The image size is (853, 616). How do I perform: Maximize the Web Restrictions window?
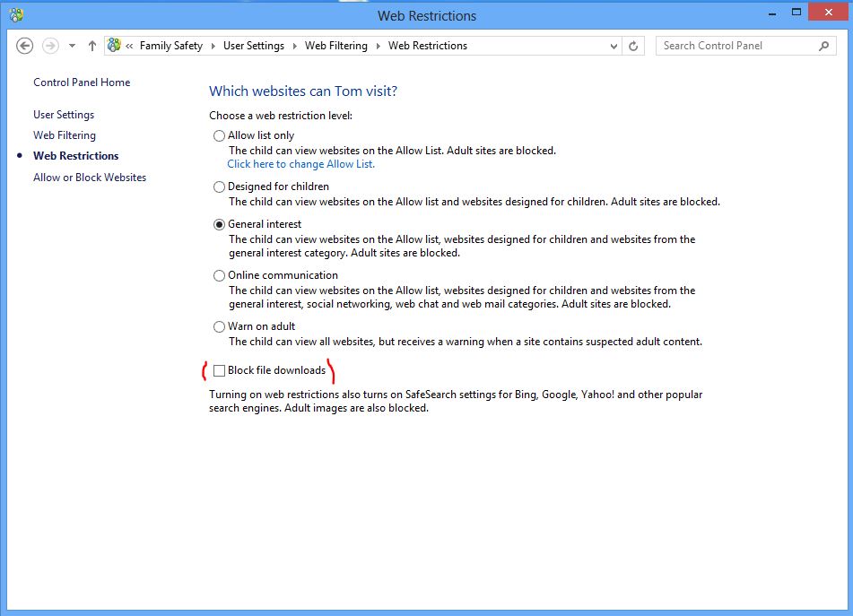click(796, 13)
